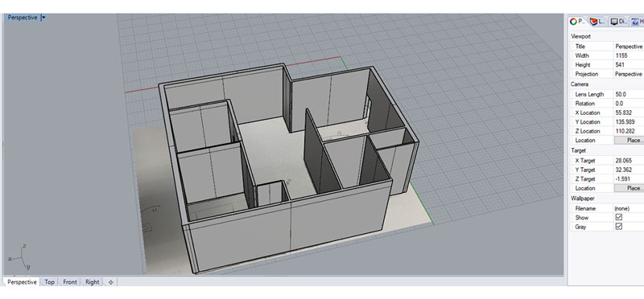Click the X Target value field
The image size is (644, 299).
coord(629,161)
